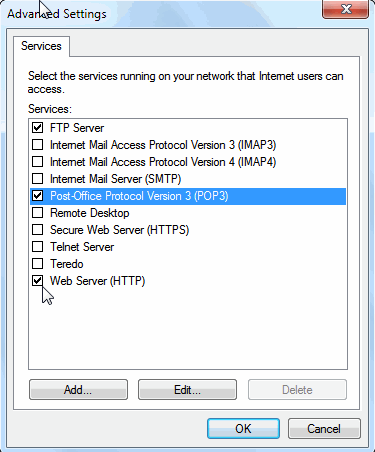This screenshot has width=375, height=452.
Task: Close the Advanced Settings window
Action: tap(346, 9)
